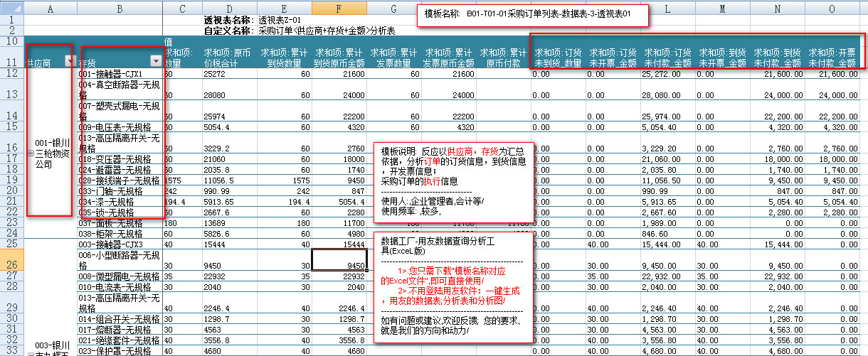This screenshot has height=356, width=868.
Task: Open the 存货 filter dropdown
Action: [156, 61]
